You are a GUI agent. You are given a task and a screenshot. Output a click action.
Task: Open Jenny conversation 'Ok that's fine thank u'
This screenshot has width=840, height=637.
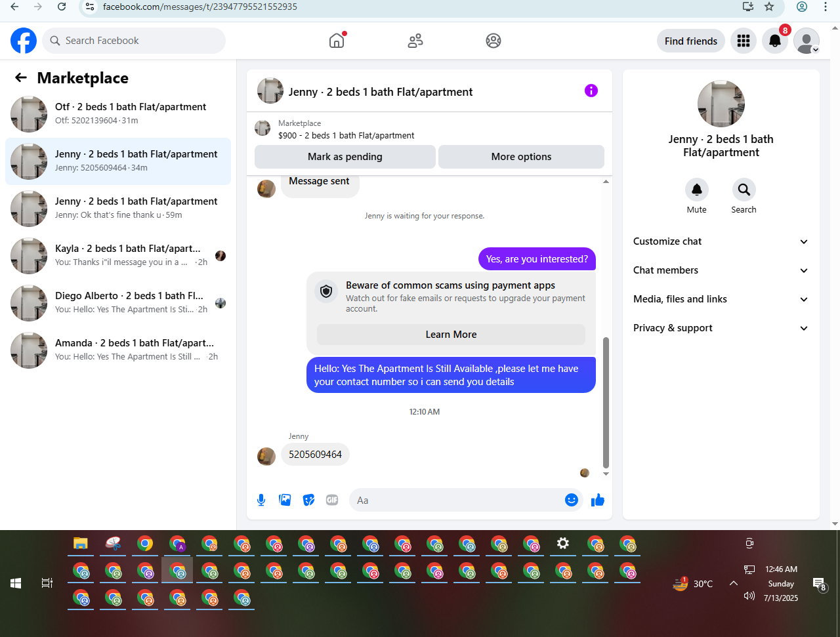(x=118, y=209)
